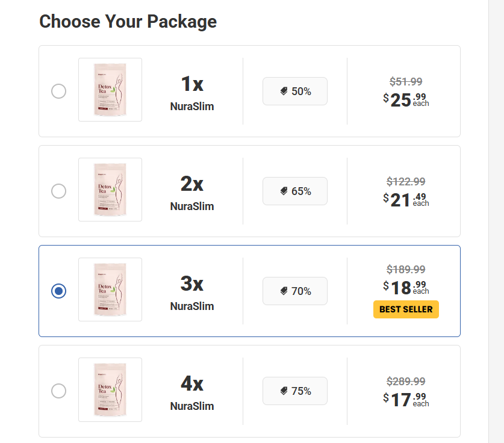Click the 70% discount badge

click(294, 291)
